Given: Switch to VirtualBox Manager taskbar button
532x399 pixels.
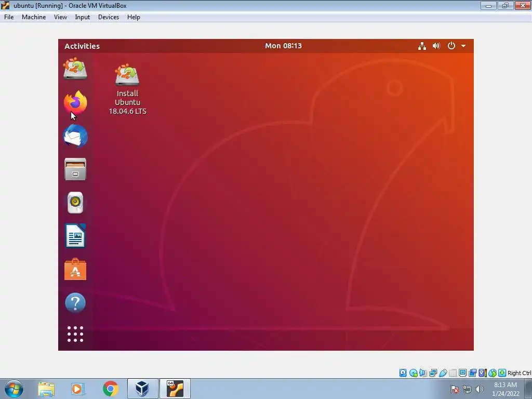Looking at the screenshot, I should point(142,389).
